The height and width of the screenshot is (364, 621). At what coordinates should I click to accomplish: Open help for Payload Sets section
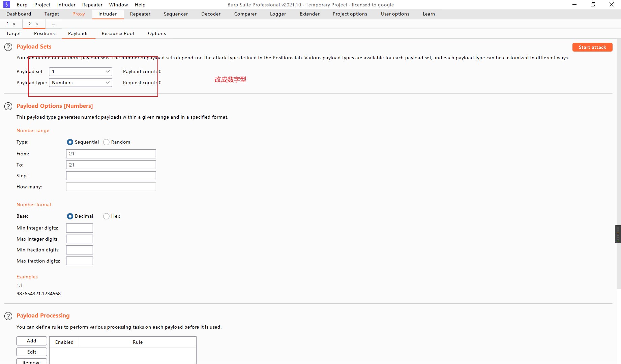click(x=8, y=47)
